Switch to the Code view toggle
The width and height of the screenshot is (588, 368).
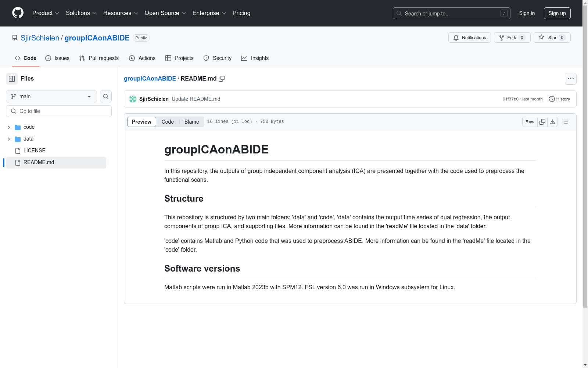(x=168, y=122)
